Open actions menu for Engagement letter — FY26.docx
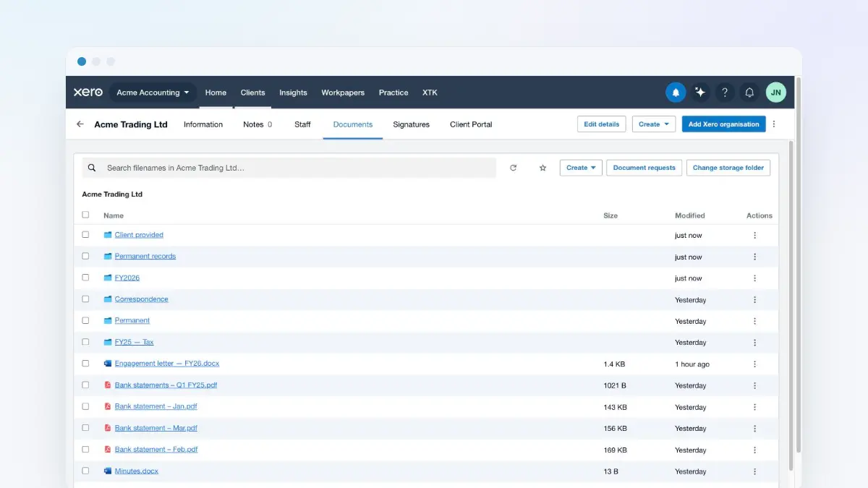The height and width of the screenshot is (488, 868). click(x=754, y=364)
